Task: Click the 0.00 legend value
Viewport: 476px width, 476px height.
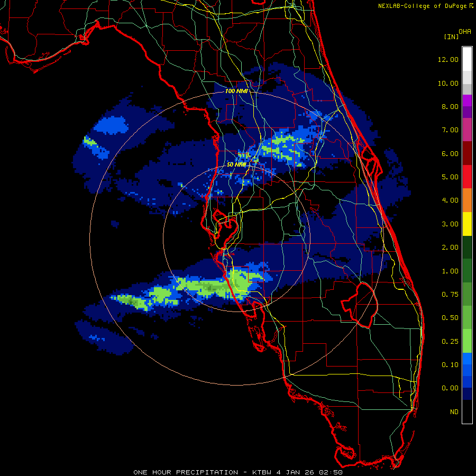Action: 450,388
